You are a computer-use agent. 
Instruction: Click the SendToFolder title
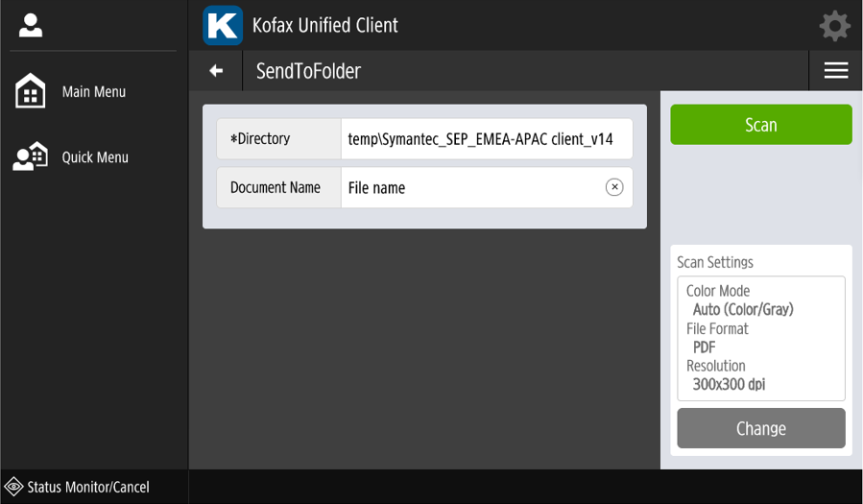pos(308,71)
